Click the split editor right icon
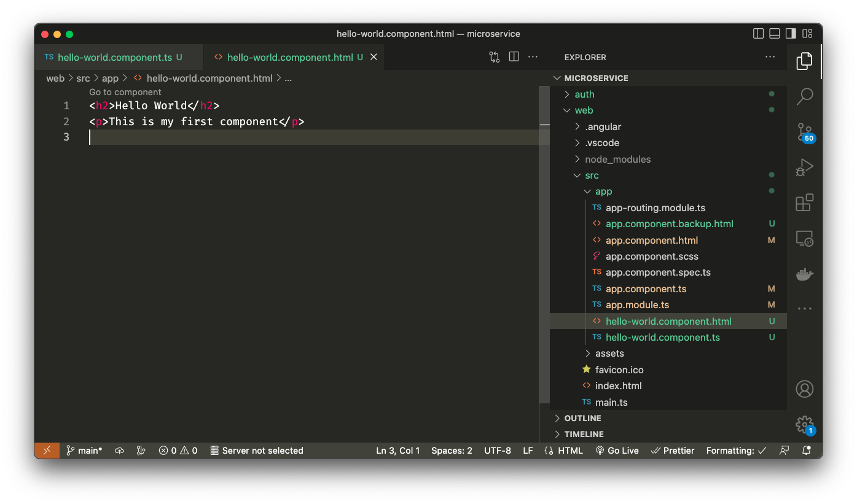The image size is (857, 504). click(x=514, y=57)
